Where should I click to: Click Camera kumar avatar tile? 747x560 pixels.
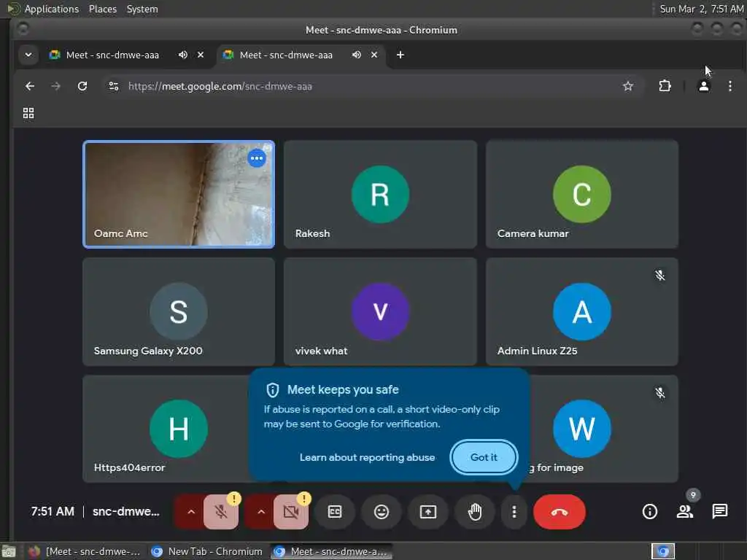pyautogui.click(x=582, y=194)
